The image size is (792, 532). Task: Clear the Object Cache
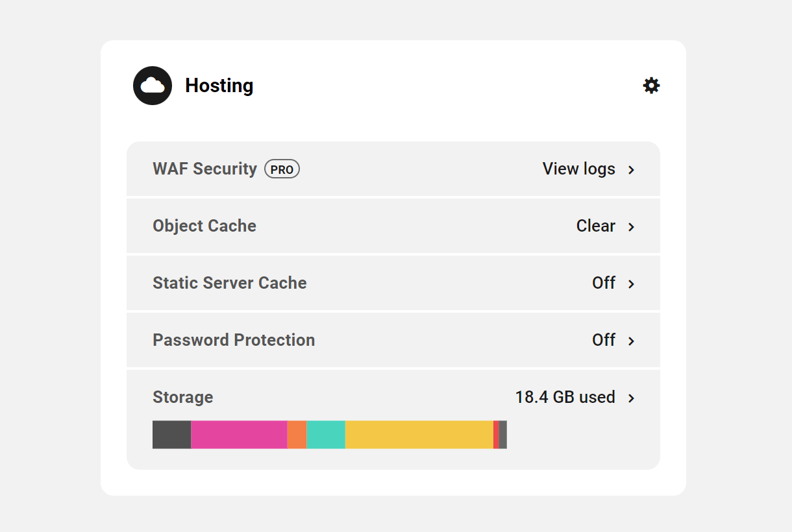click(595, 226)
